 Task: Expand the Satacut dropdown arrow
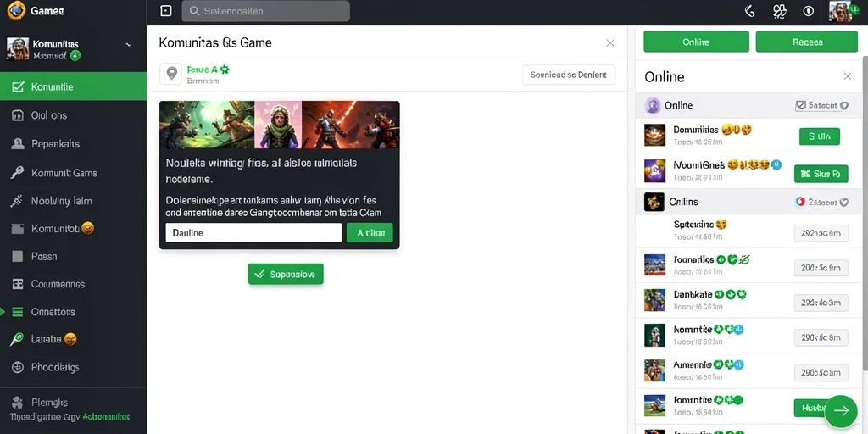coord(844,105)
